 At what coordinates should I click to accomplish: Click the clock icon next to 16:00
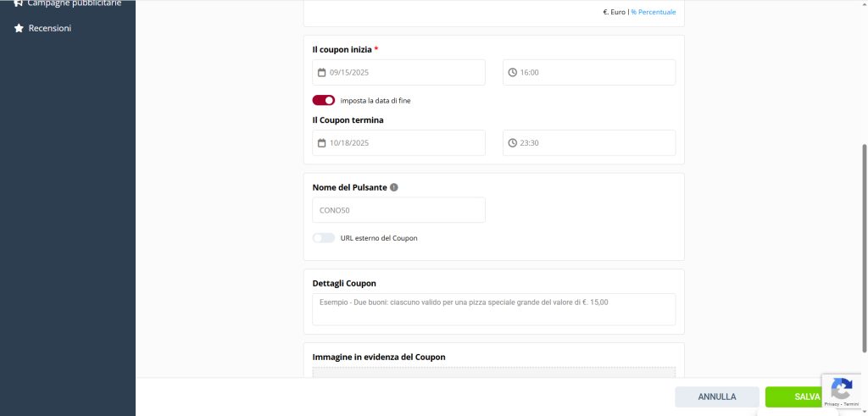[512, 73]
